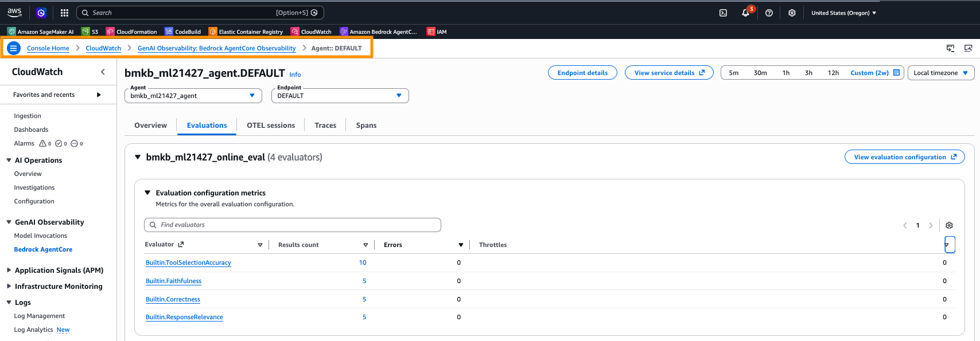The image size is (980, 341).
Task: Open the alarms OK count icon
Action: coord(59,143)
